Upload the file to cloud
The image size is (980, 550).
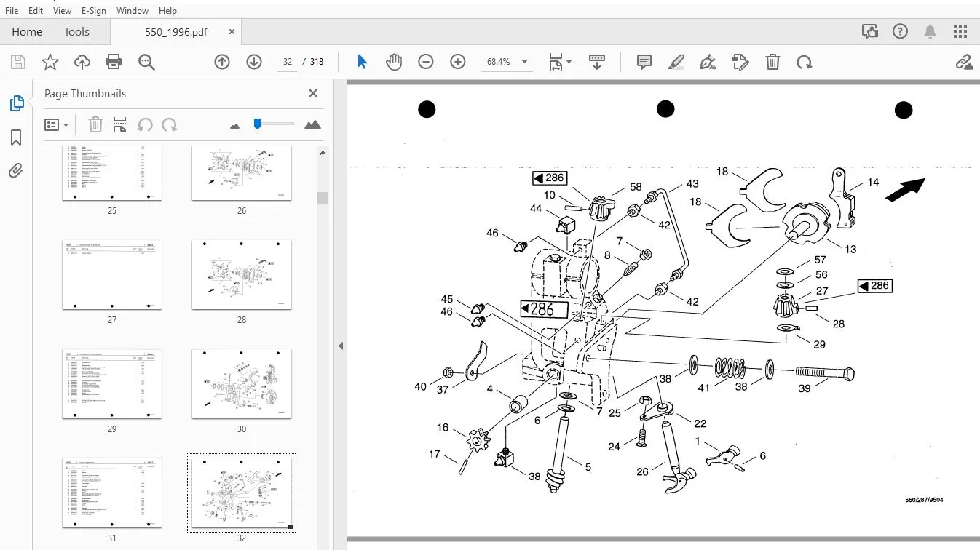coord(82,63)
